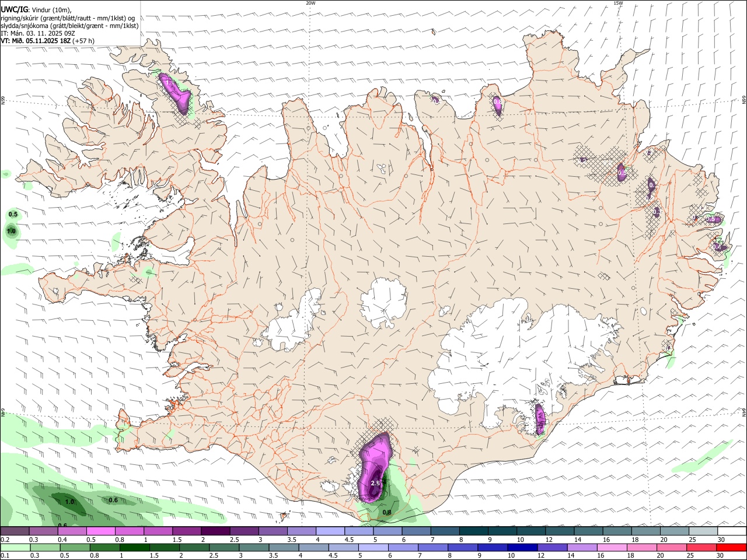747x560 pixels.
Task: Pick snow scale swatch between 0.5 and 0.8
Action: 100,531
